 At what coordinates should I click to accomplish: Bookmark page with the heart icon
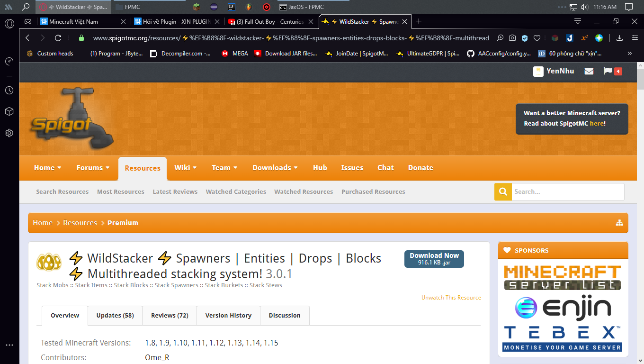pos(537,38)
